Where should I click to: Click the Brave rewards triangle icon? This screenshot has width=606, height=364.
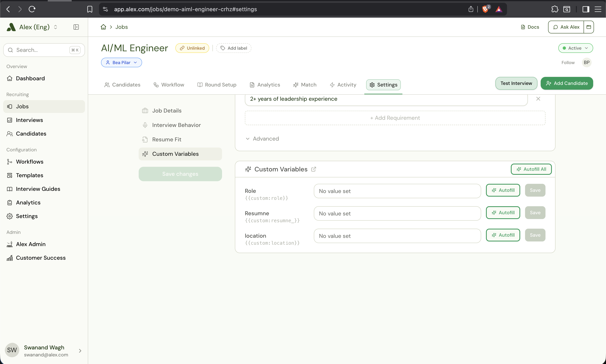(499, 9)
